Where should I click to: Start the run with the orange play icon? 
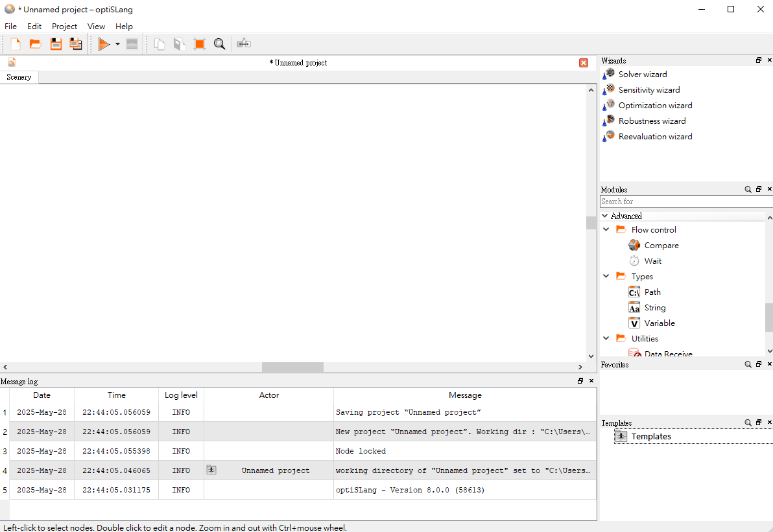point(104,44)
